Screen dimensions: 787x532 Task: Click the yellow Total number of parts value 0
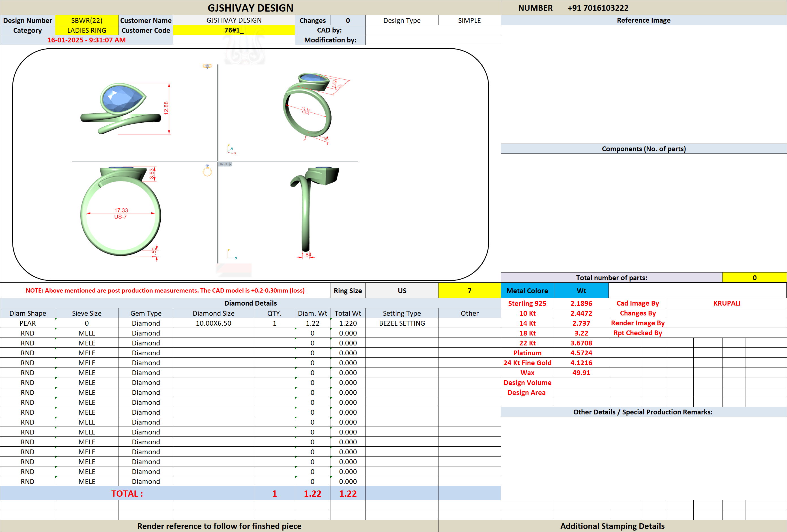click(x=754, y=278)
